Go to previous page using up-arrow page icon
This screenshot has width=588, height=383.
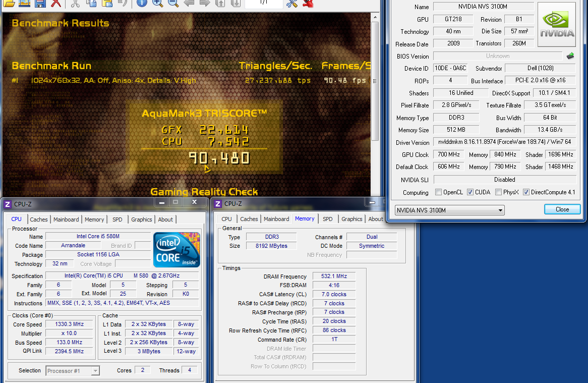220,4
